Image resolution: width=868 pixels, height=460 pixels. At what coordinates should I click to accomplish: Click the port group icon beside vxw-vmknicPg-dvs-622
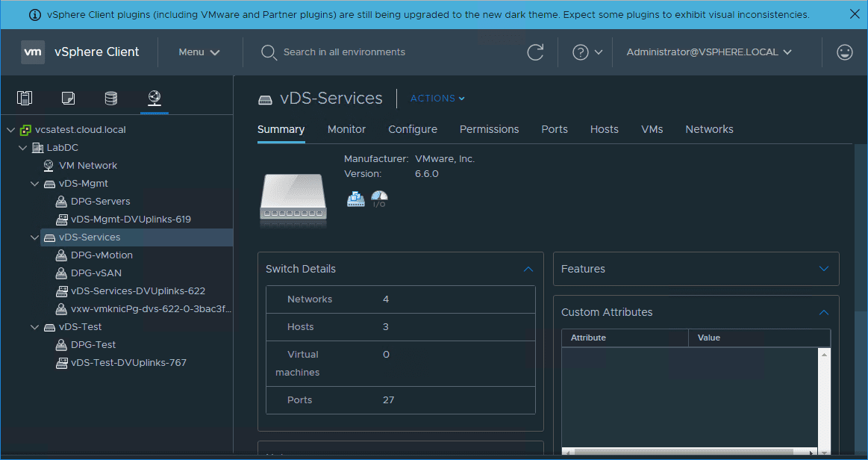pos(61,309)
